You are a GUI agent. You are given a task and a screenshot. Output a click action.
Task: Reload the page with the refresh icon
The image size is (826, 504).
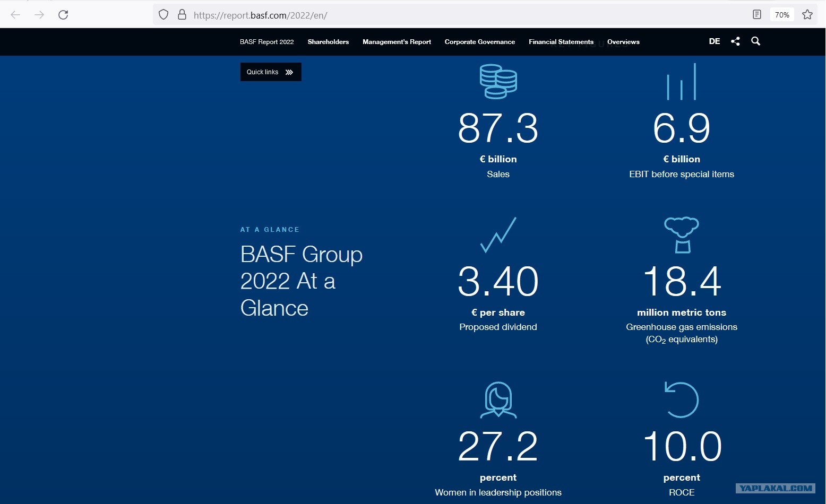(63, 15)
